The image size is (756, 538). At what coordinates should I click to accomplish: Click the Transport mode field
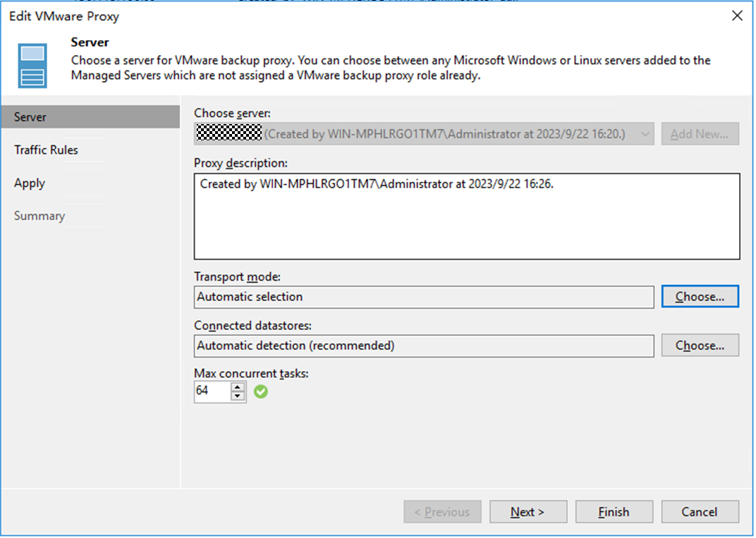pos(423,297)
